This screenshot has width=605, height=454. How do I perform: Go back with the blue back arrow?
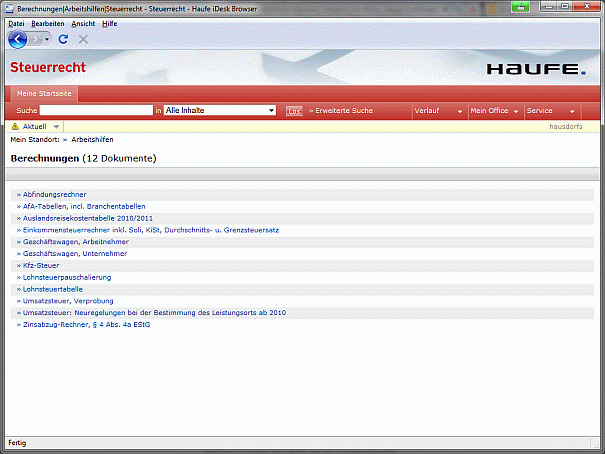pyautogui.click(x=17, y=39)
